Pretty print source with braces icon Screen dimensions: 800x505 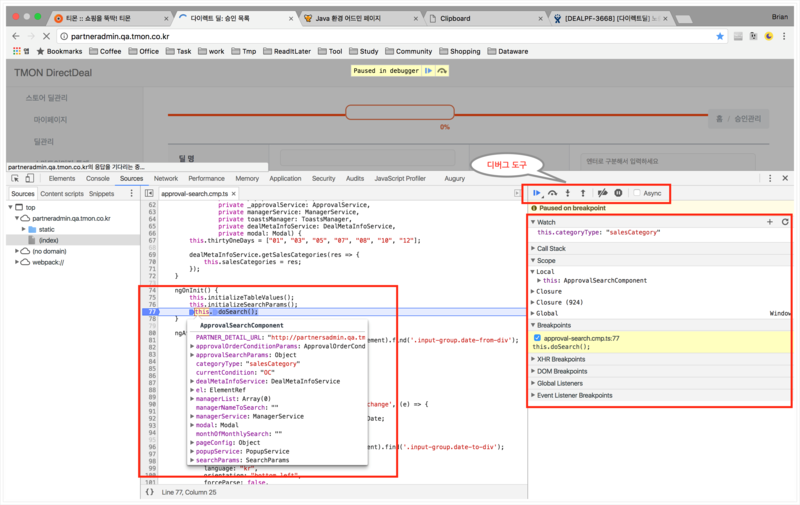tap(149, 492)
